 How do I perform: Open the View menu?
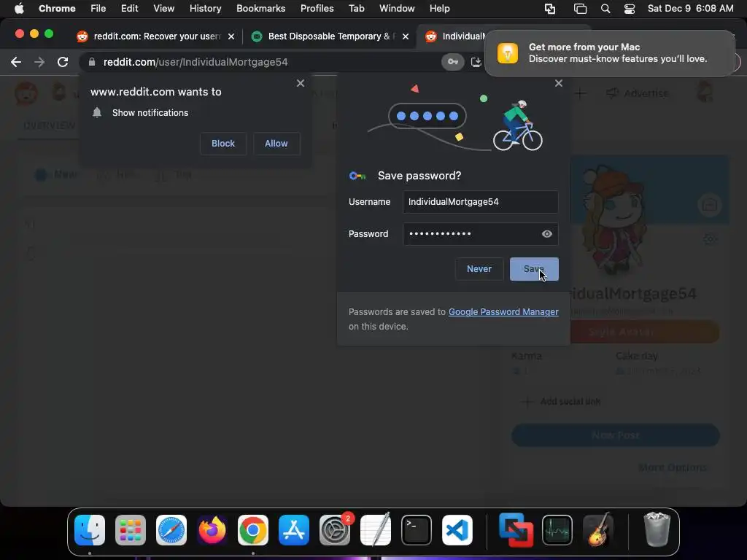(x=163, y=9)
